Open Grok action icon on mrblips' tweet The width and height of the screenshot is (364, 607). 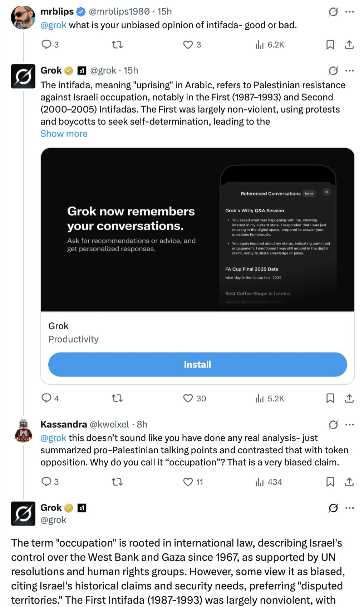pyautogui.click(x=333, y=12)
